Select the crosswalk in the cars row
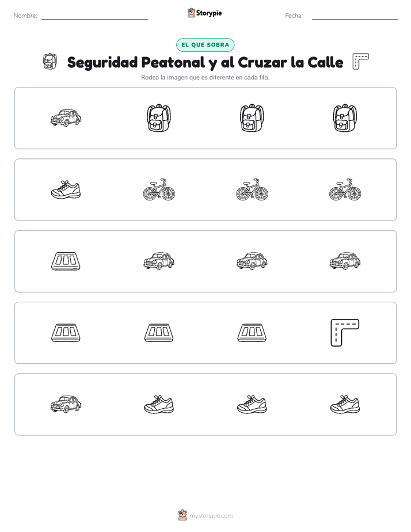Image resolution: width=411 pixels, height=532 pixels. (66, 261)
